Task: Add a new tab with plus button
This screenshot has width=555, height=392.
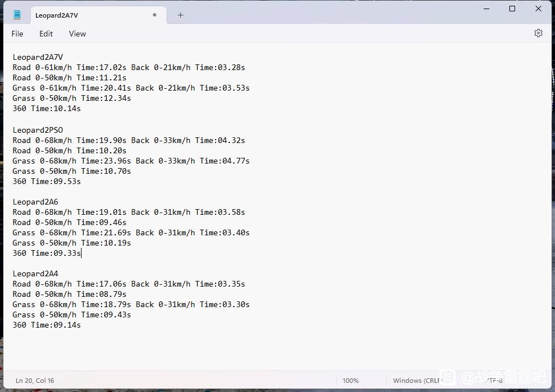Action: 180,15
